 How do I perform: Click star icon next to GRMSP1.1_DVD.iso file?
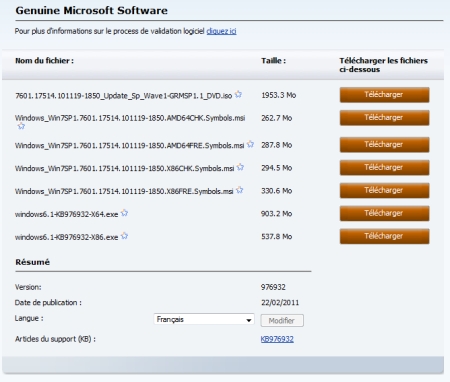[x=238, y=94]
